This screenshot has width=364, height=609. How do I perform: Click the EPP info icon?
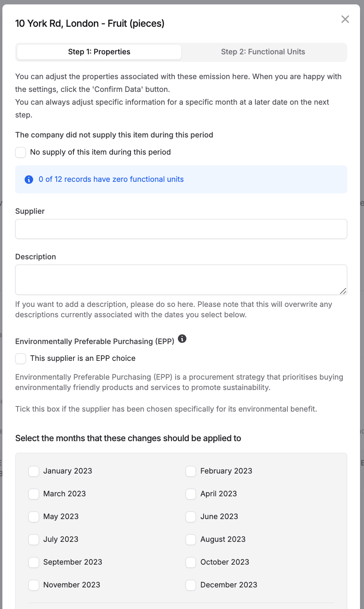tap(182, 339)
